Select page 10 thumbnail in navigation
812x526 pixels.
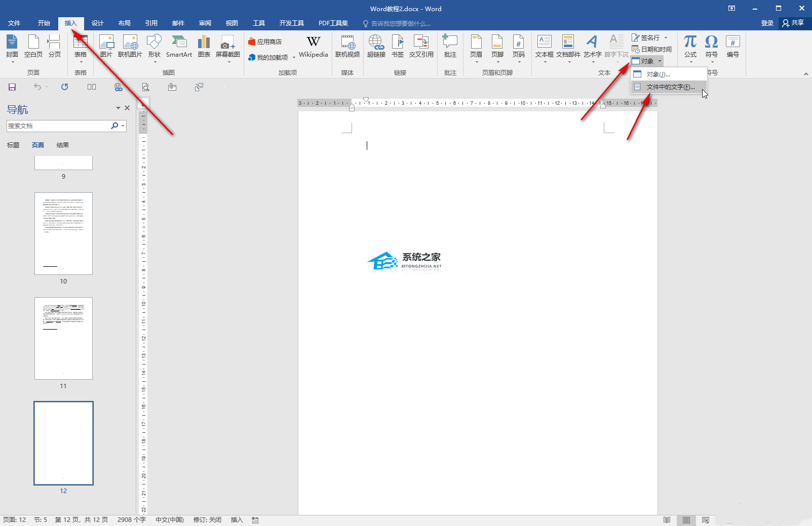(63, 233)
